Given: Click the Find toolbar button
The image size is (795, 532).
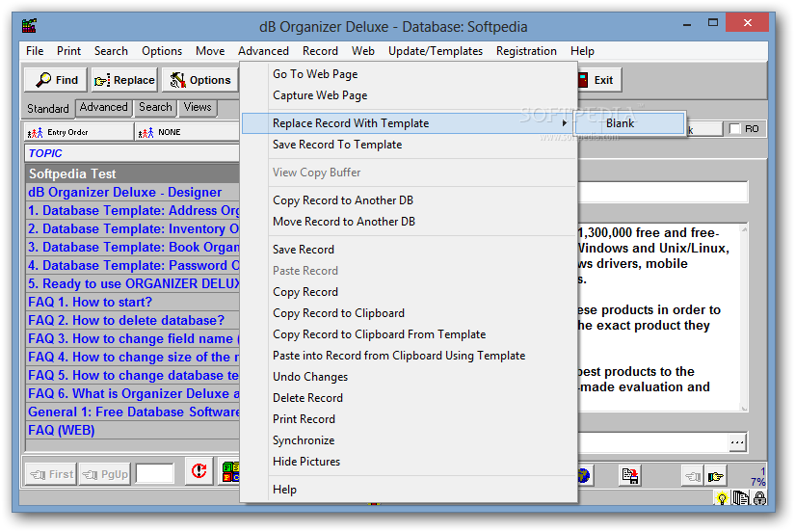Looking at the screenshot, I should 56,80.
